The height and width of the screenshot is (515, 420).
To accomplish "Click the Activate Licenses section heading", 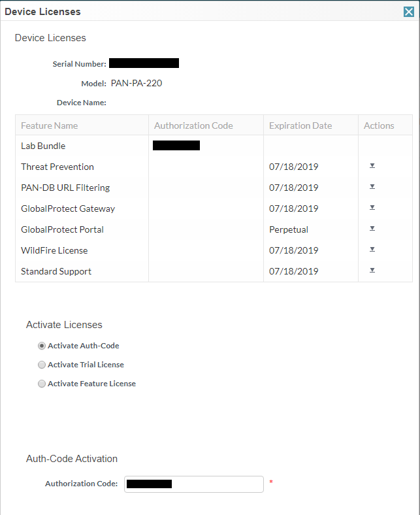I will tap(64, 325).
